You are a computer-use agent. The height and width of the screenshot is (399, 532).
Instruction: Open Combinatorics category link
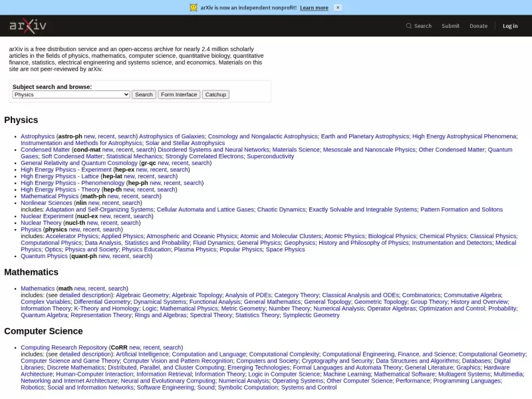pos(421,295)
